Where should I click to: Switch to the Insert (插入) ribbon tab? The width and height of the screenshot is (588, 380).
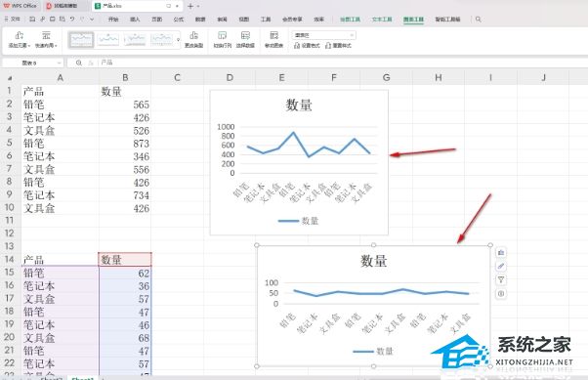click(135, 20)
